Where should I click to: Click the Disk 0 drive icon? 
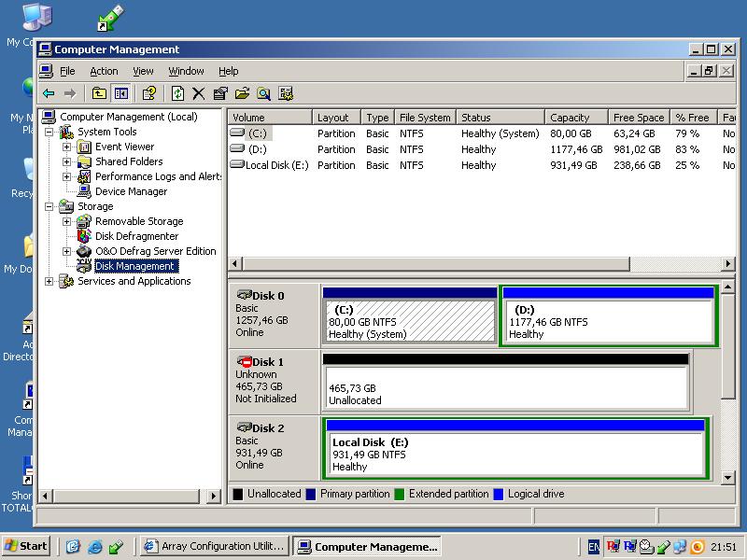pyautogui.click(x=245, y=295)
